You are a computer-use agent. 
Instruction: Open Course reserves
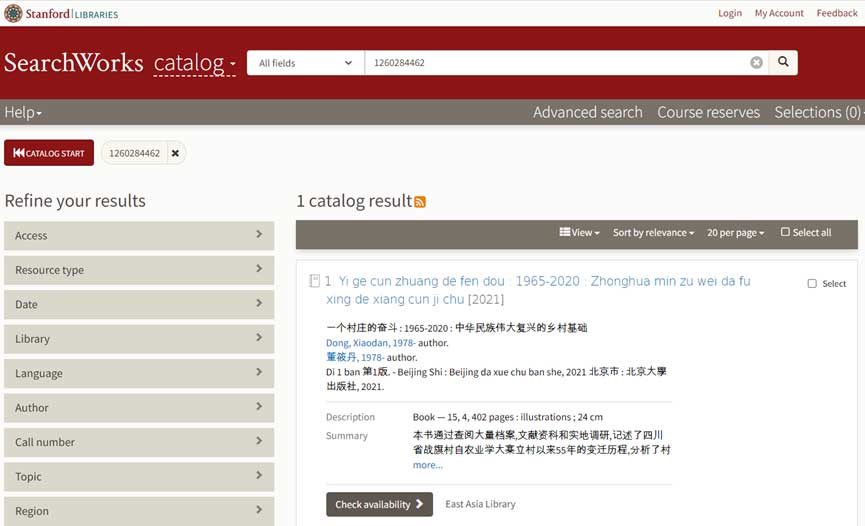tap(708, 113)
